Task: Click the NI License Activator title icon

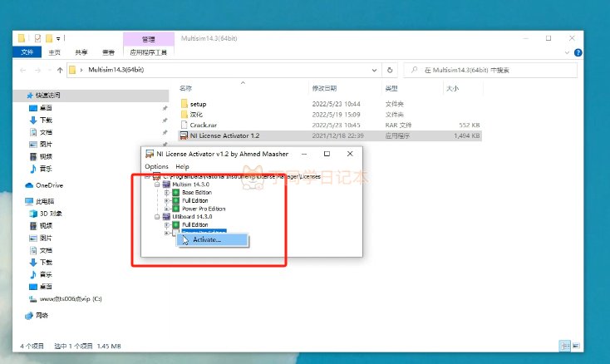Action: tap(150, 154)
